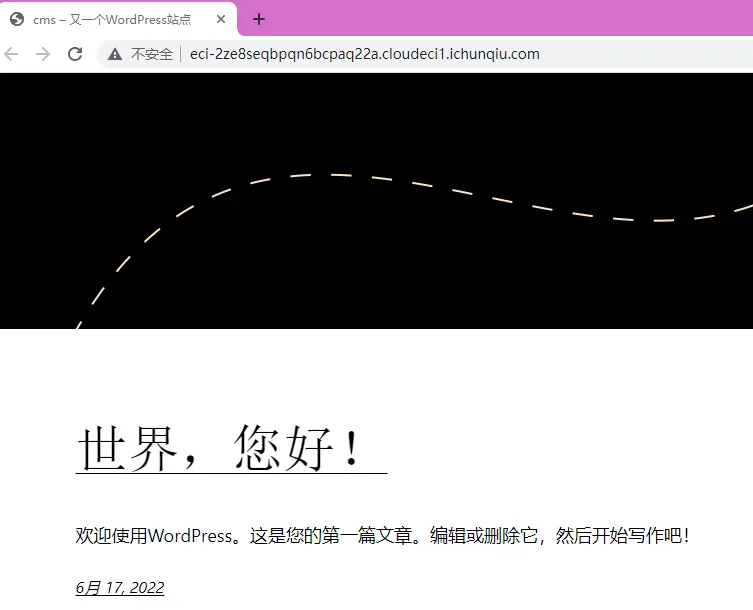
Task: Select the cms – 又一个WordPress站点 tab
Action: (x=119, y=19)
